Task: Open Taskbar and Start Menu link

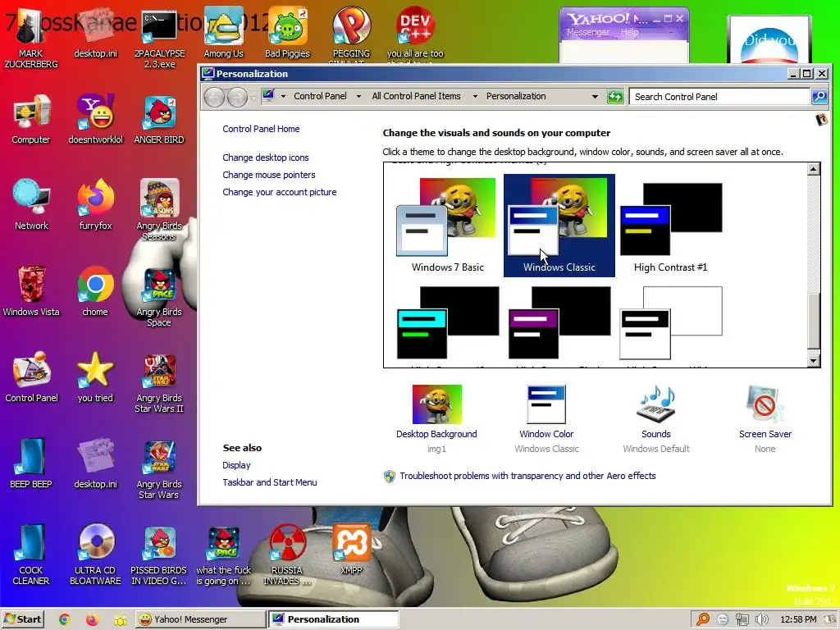Action: click(x=269, y=482)
